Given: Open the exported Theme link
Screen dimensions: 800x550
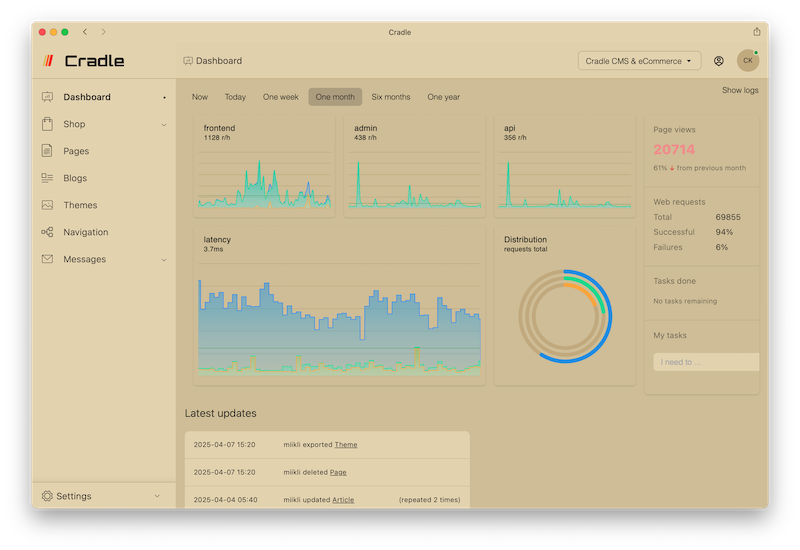Looking at the screenshot, I should pos(345,445).
